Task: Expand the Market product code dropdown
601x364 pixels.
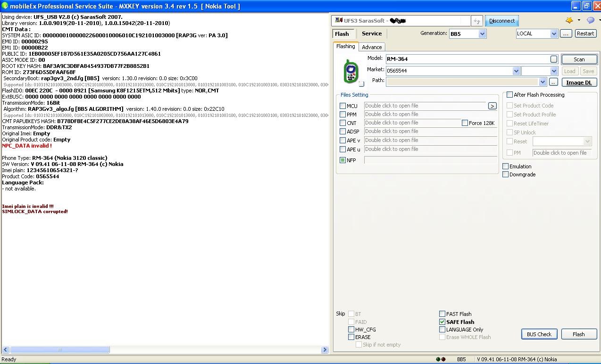Action: 516,71
